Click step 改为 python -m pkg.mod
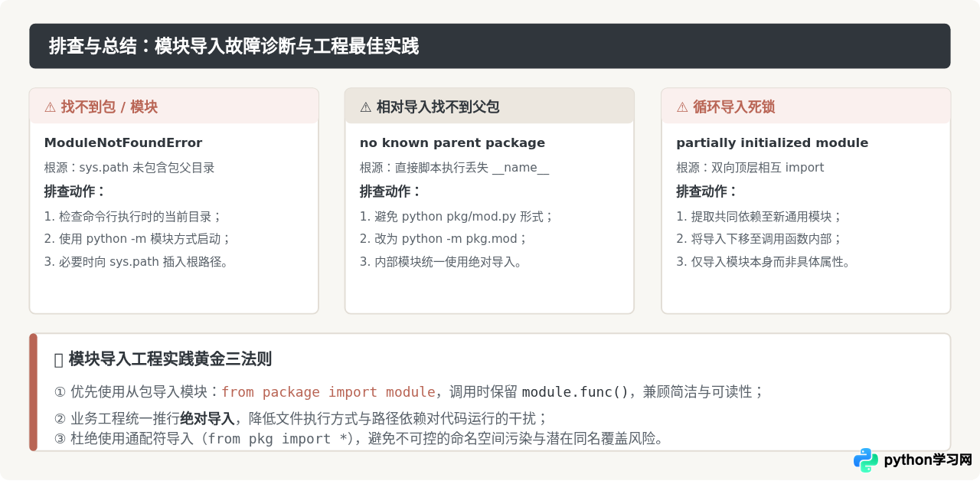The image size is (980, 481). pyautogui.click(x=443, y=238)
